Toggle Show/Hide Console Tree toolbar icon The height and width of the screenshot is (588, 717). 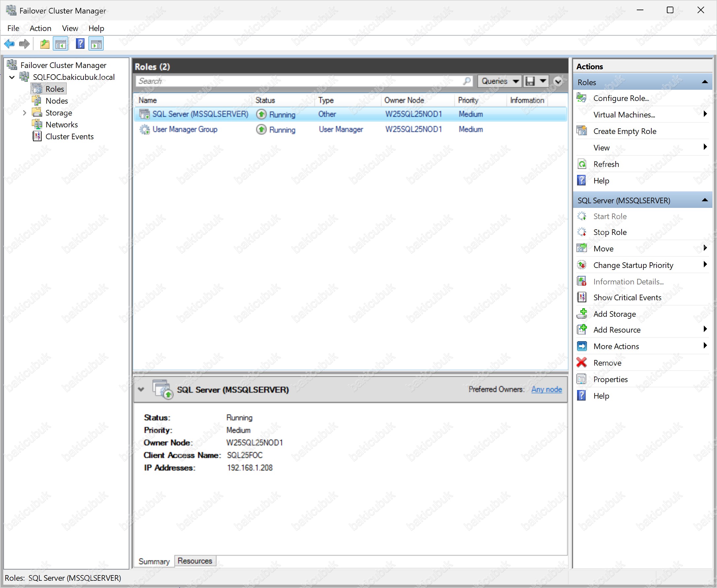61,44
